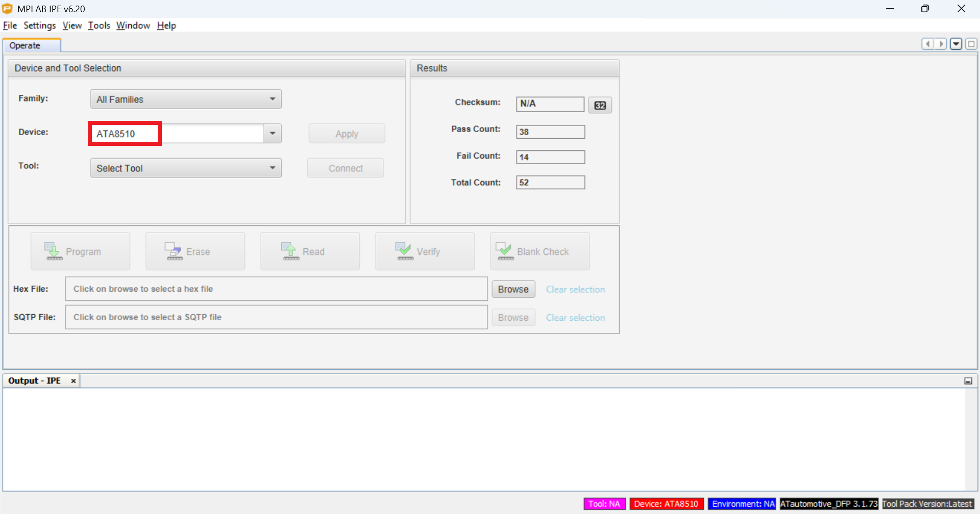
Task: Open the Family dropdown showing All Families
Action: click(x=186, y=99)
